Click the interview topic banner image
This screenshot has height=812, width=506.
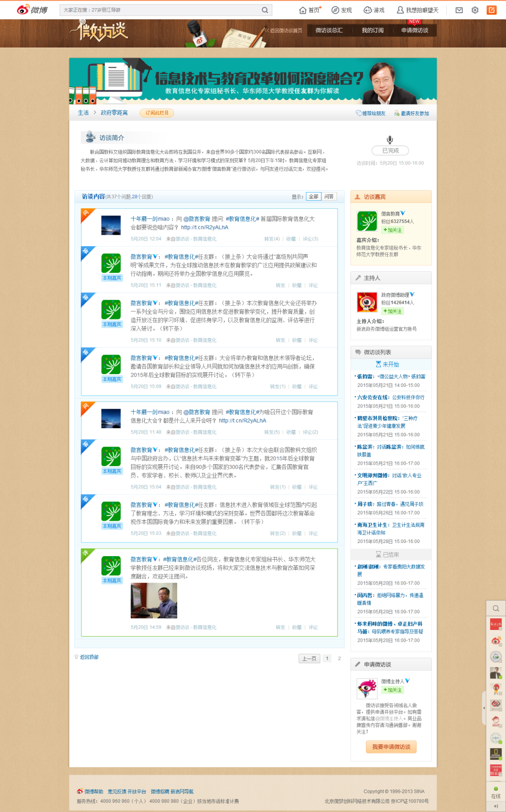click(253, 81)
